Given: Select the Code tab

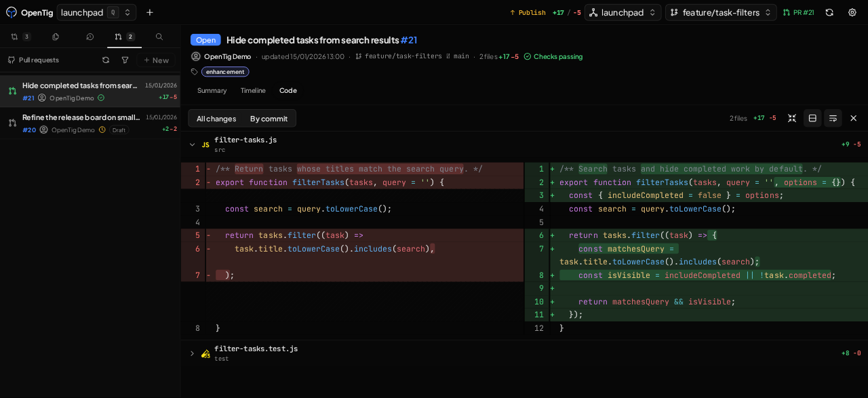Looking at the screenshot, I should [288, 90].
